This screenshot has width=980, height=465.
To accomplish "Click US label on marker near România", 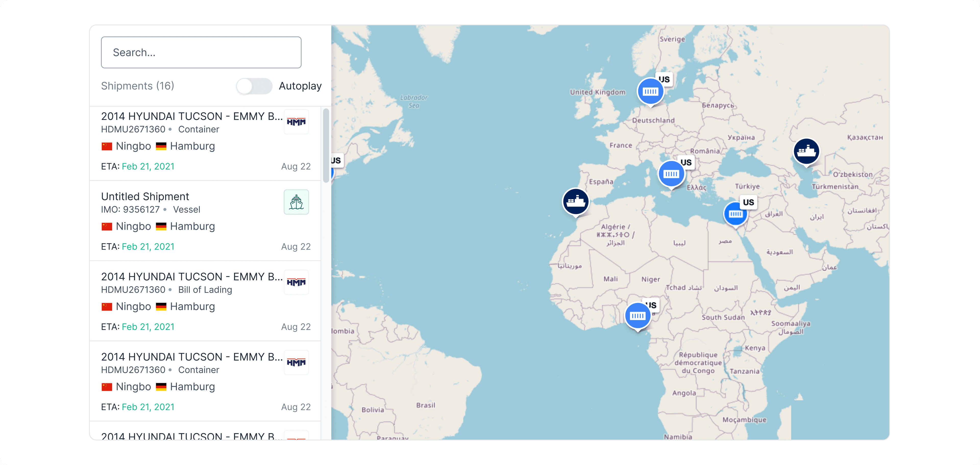I will (686, 162).
